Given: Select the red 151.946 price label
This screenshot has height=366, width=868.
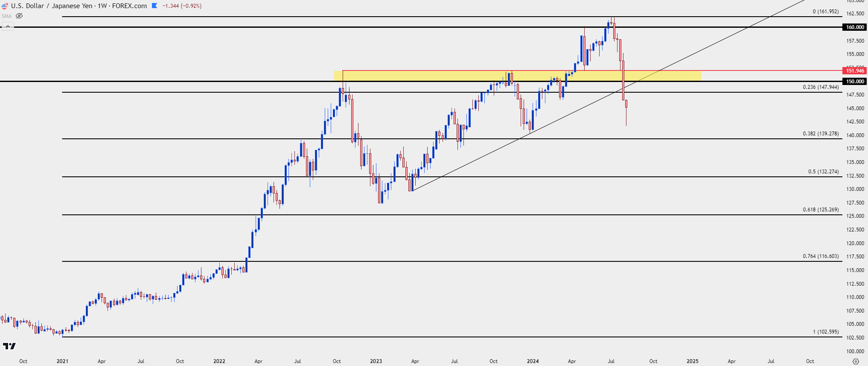Looking at the screenshot, I should pos(855,71).
